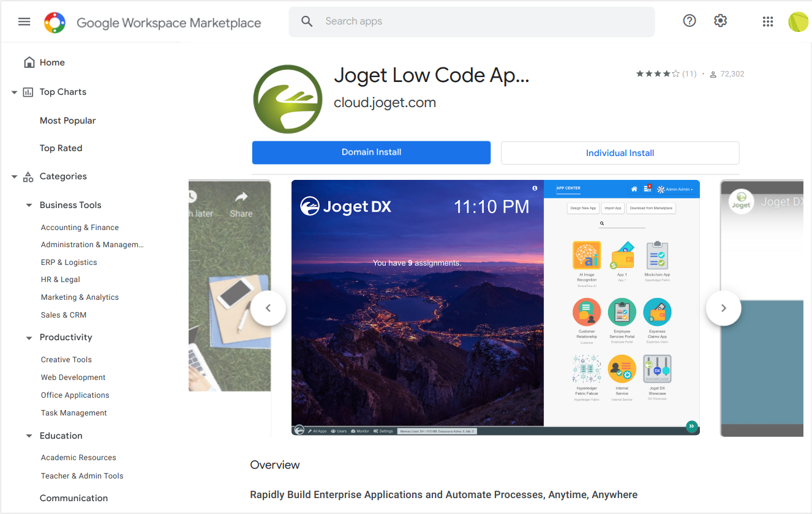Select Marketing & Analytics category
Image resolution: width=812 pixels, height=514 pixels.
click(80, 297)
